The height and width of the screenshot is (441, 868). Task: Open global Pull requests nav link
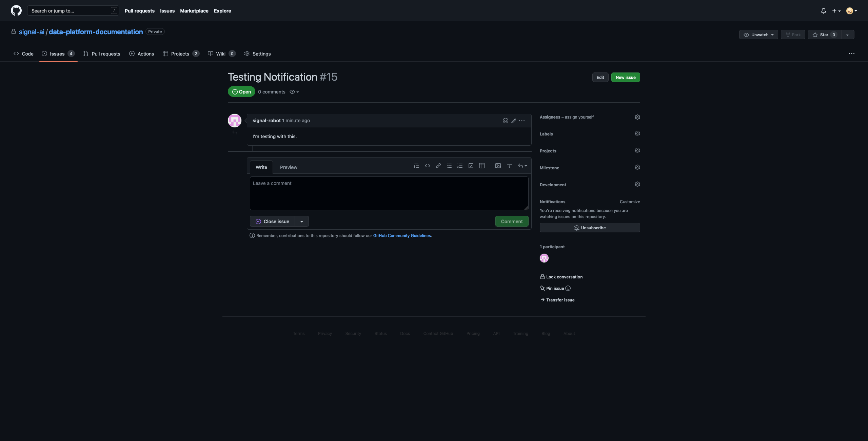click(x=139, y=11)
